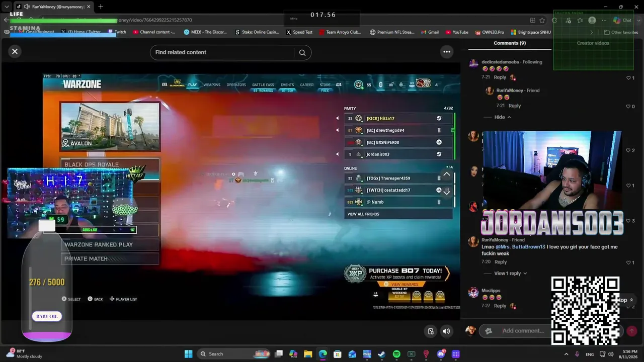This screenshot has width=644, height=362.
Task: Open the OWN3D.Pro bookmark
Action: 489,32
